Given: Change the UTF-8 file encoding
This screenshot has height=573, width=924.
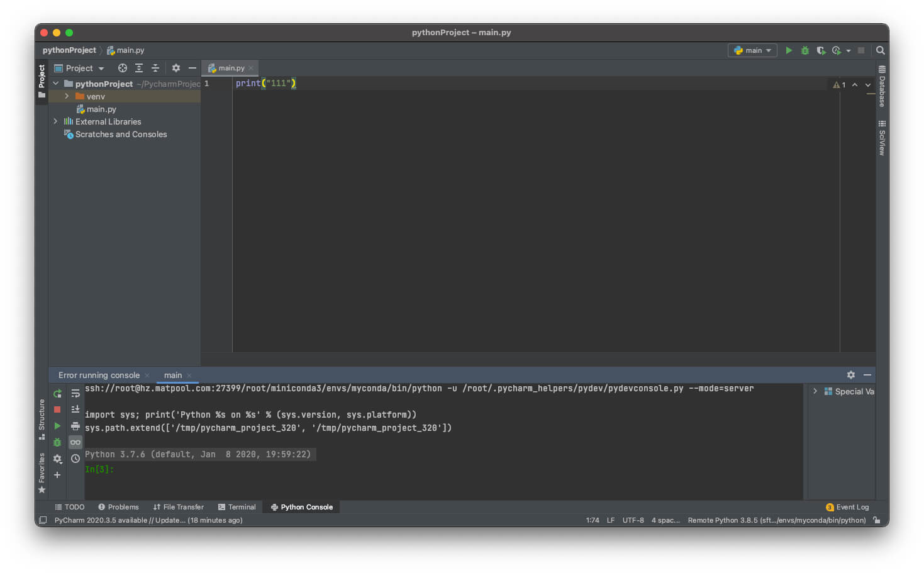Looking at the screenshot, I should pos(633,520).
